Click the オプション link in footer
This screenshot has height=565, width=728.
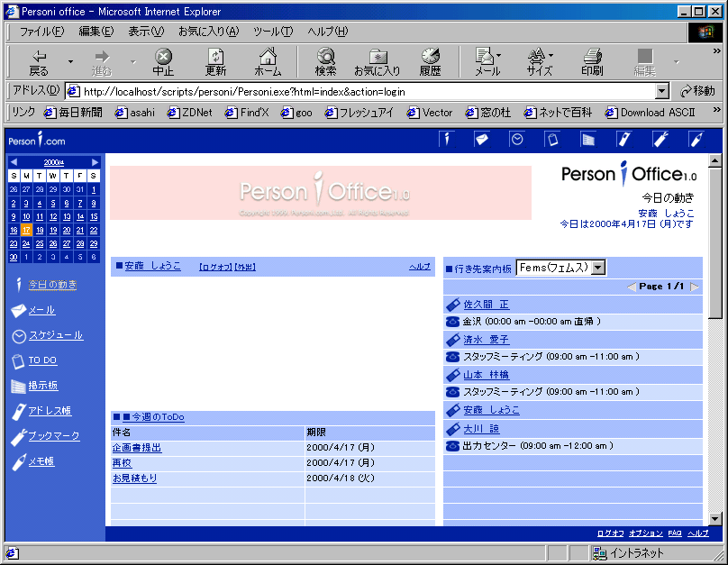coord(646,533)
